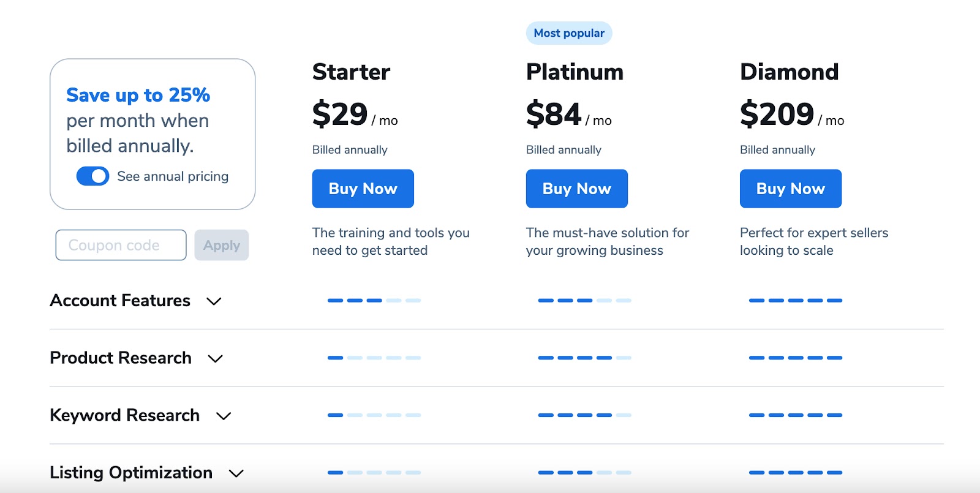Click Platinum's Product Research level bar
The height and width of the screenshot is (493, 980).
pos(584,358)
